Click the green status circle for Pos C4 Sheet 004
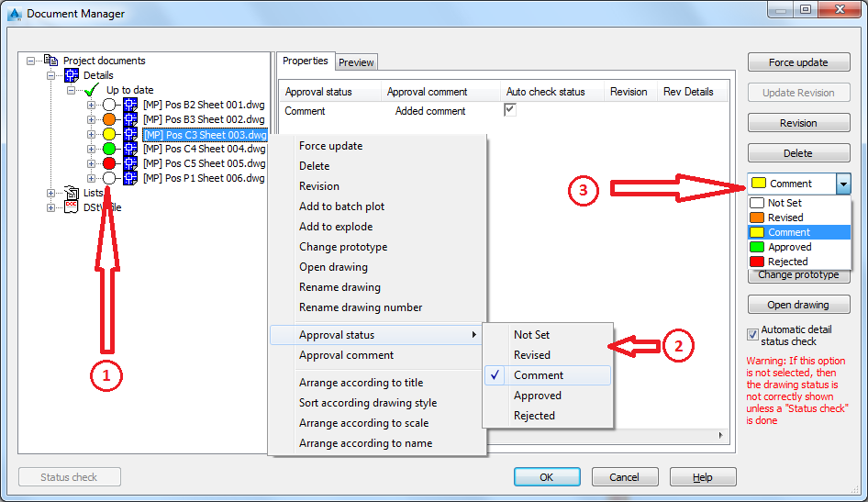The height and width of the screenshot is (502, 868). [x=109, y=149]
